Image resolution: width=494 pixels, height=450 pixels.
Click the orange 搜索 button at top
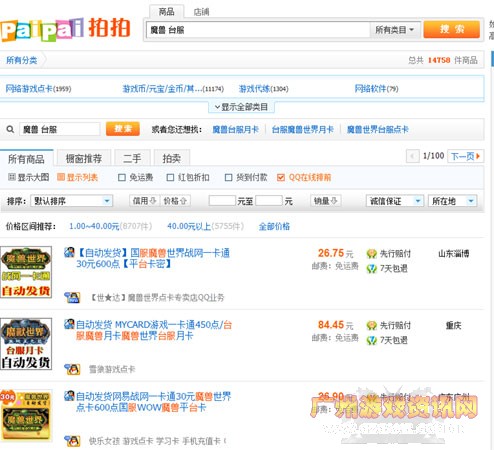tap(452, 29)
